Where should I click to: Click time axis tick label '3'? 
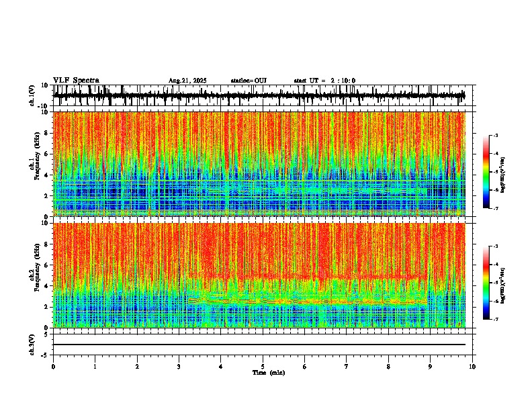179,367
